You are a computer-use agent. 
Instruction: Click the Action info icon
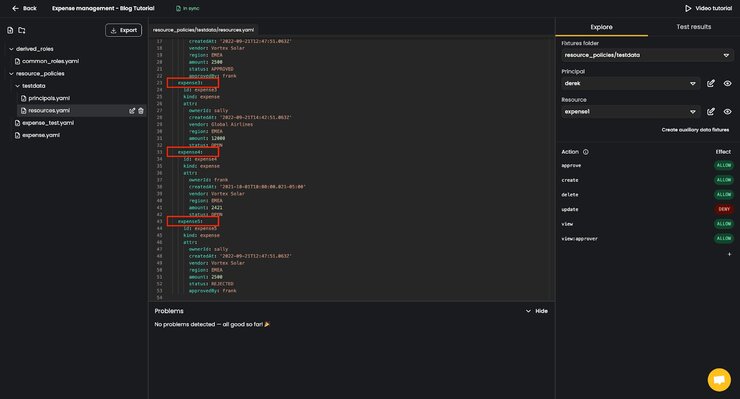click(586, 152)
